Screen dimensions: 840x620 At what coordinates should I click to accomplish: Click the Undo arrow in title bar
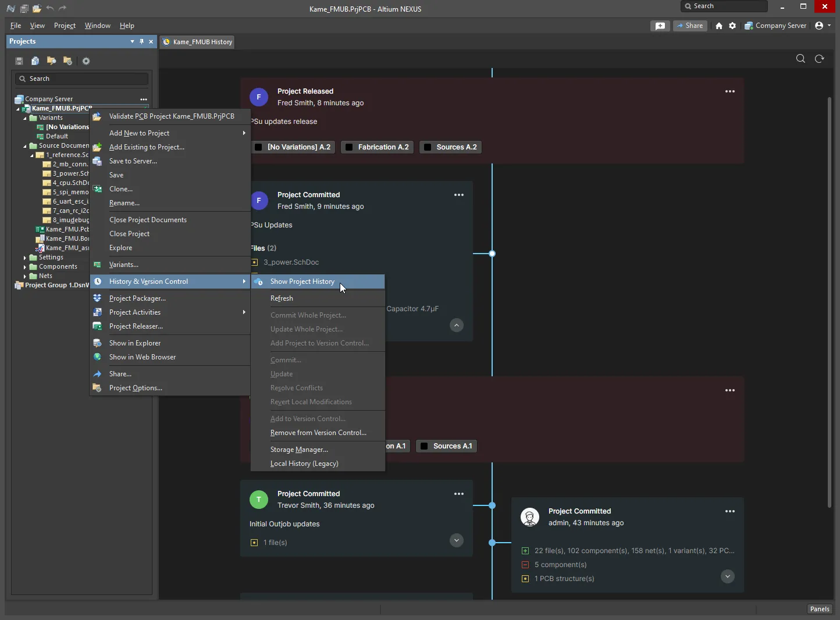(x=49, y=9)
